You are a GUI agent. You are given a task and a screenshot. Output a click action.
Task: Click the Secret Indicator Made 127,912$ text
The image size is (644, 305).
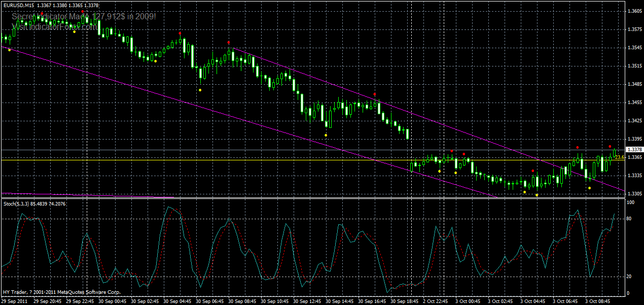tap(81, 15)
